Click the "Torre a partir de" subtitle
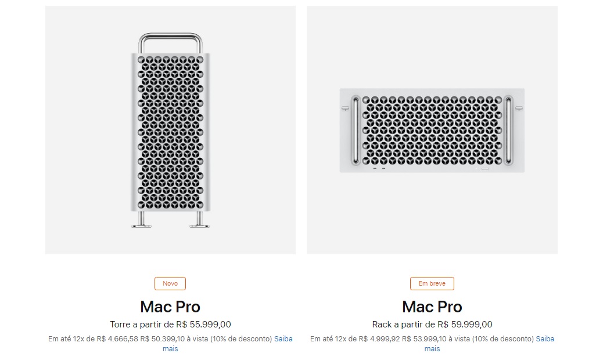The image size is (596, 364). [x=143, y=325]
